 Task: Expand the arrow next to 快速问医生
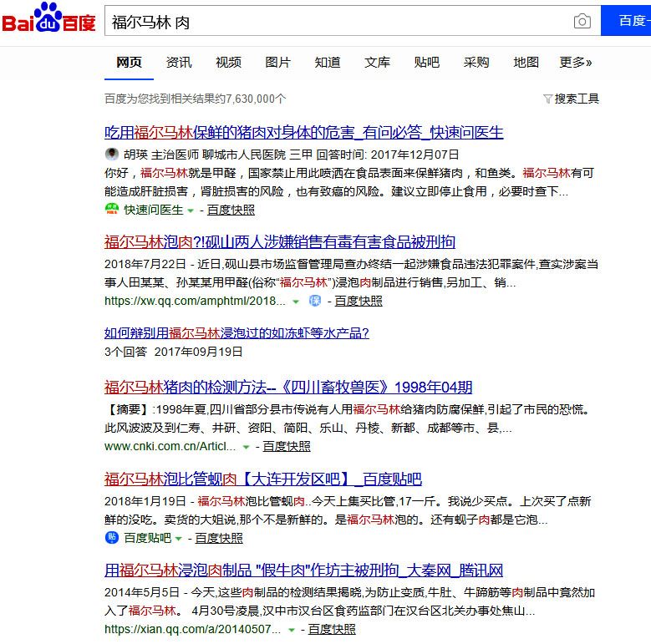191,210
